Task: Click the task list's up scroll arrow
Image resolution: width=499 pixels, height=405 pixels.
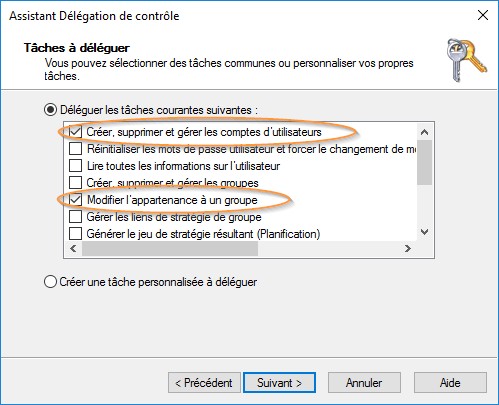Action: 424,132
